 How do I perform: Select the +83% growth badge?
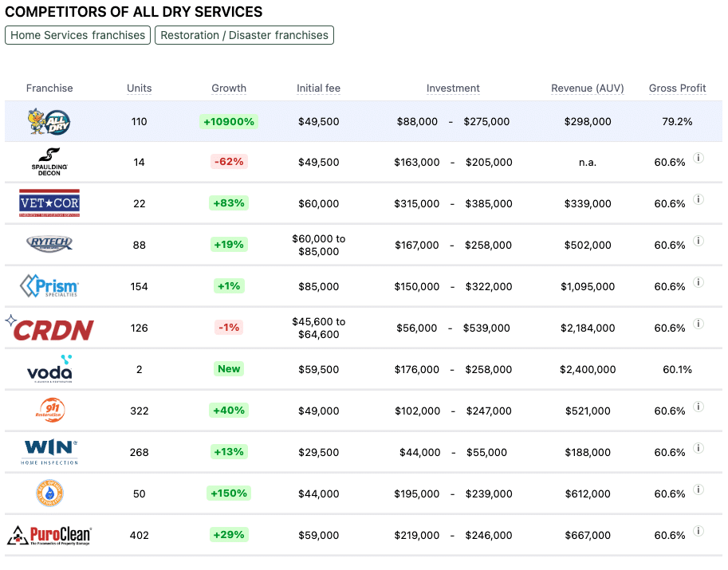[229, 202]
